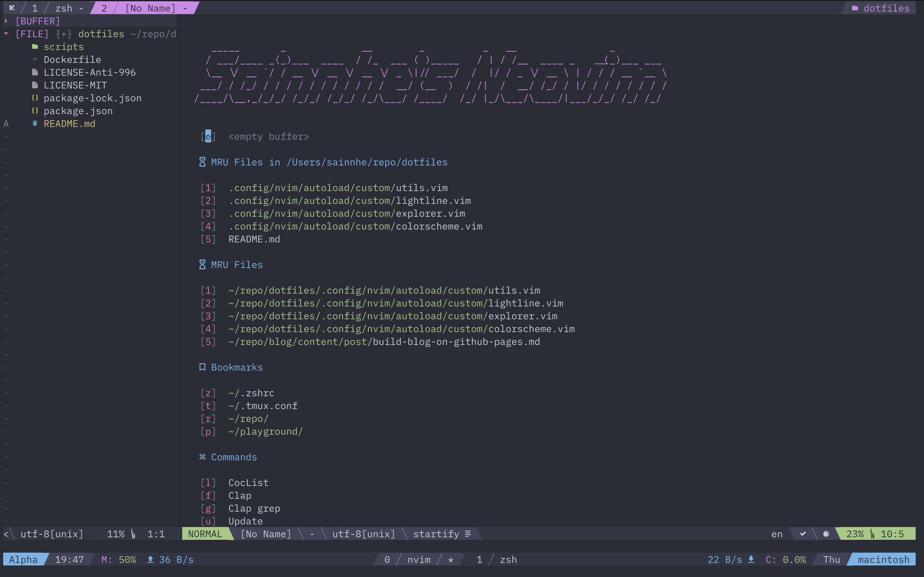Click the README.md markdown arrow icon
Screen dimensions: 924x577
pyautogui.click(x=35, y=124)
